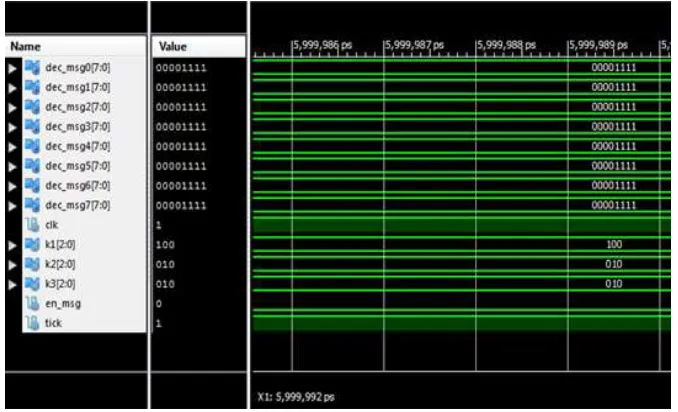Select the dec_msg0[7:0] signal name

[77, 68]
